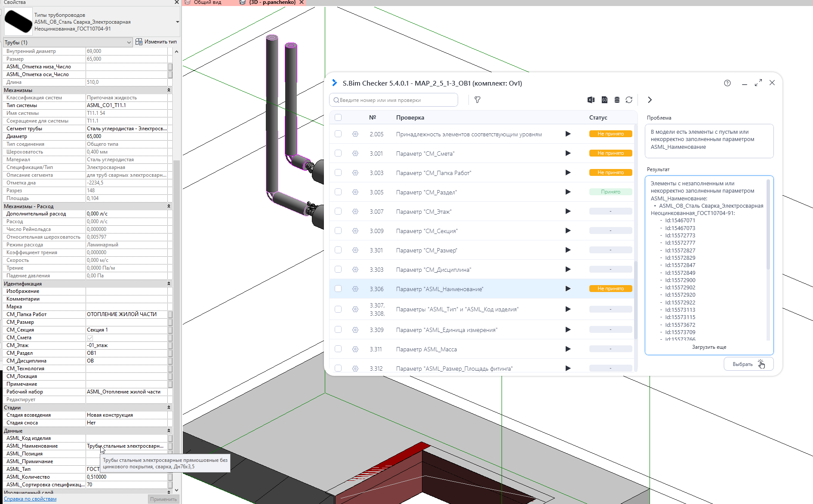813x504 pixels.
Task: Click the results panel scrollbar thumb
Action: point(768,224)
